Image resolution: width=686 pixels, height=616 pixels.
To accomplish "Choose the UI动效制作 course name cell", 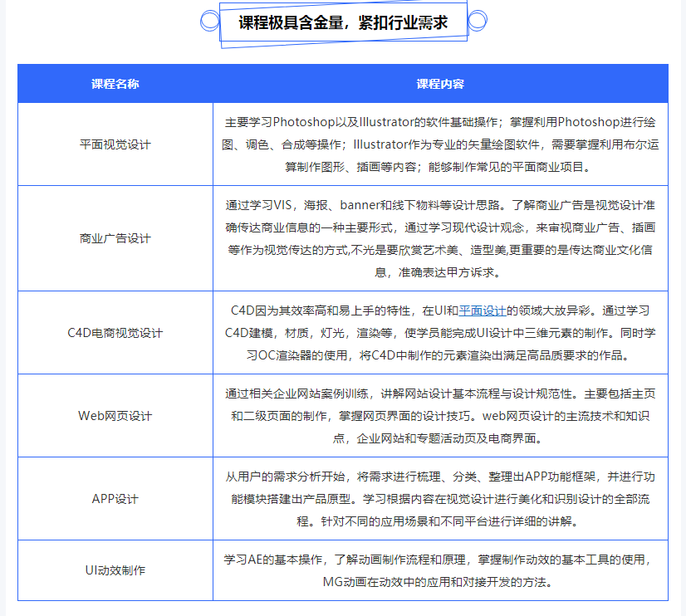I will [115, 570].
